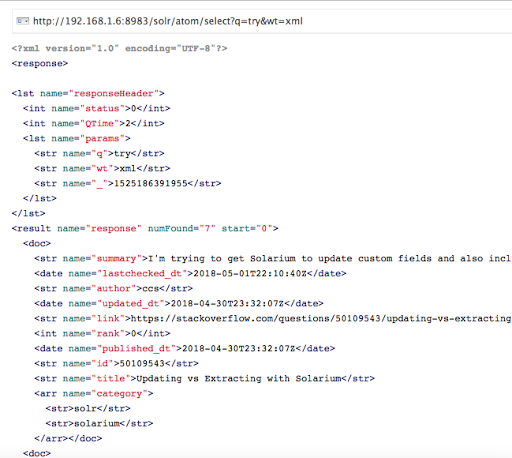The height and width of the screenshot is (458, 512).
Task: Click the closing arr and doc tags
Action: click(x=68, y=439)
